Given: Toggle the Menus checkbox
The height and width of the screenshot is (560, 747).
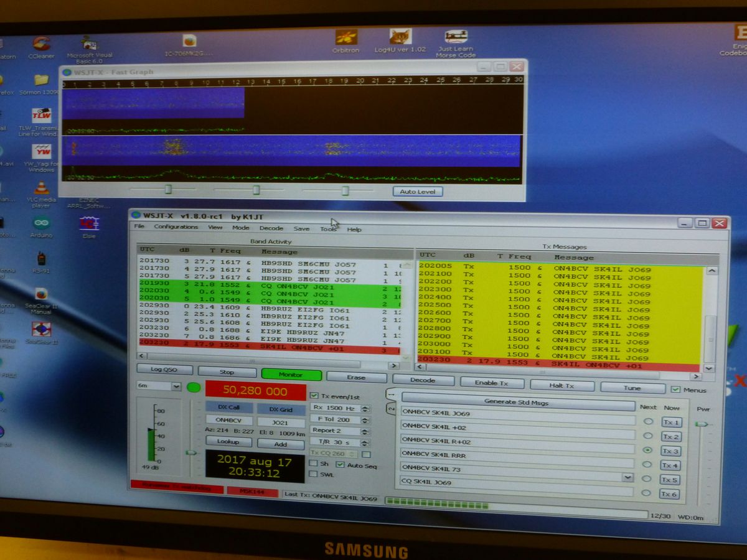Looking at the screenshot, I should point(675,390).
